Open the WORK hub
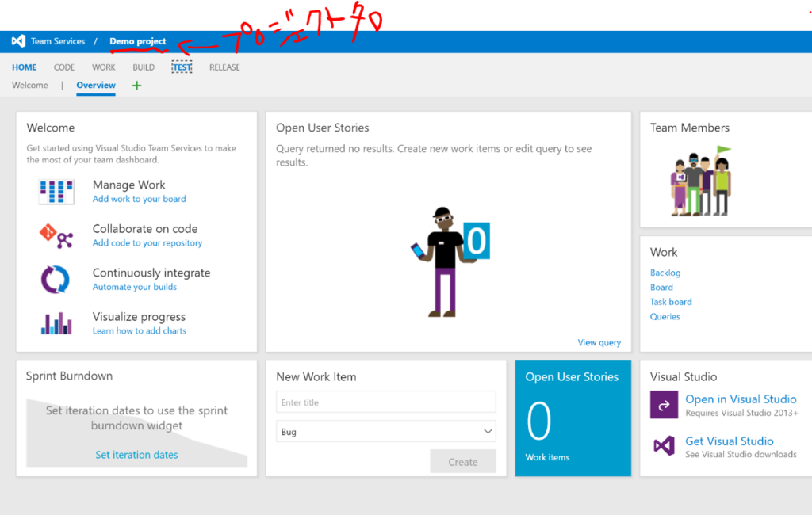812x515 pixels. tap(104, 67)
